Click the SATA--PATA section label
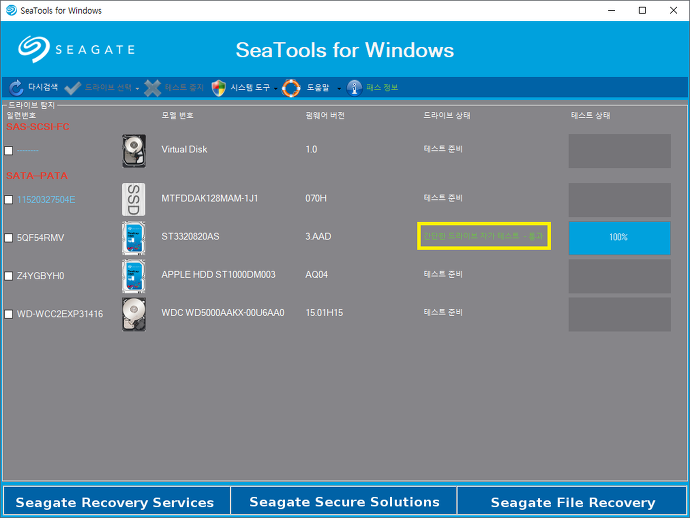This screenshot has width=690, height=518. pyautogui.click(x=37, y=176)
